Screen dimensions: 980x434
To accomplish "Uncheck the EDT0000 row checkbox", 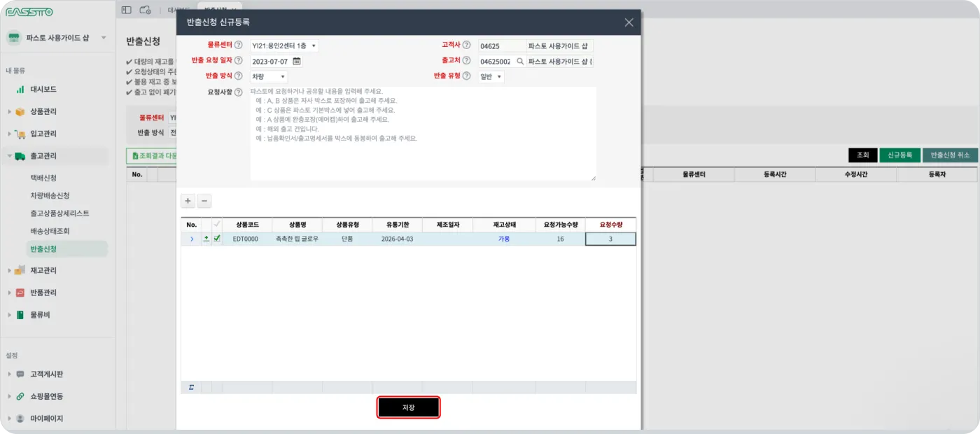I will pos(217,239).
